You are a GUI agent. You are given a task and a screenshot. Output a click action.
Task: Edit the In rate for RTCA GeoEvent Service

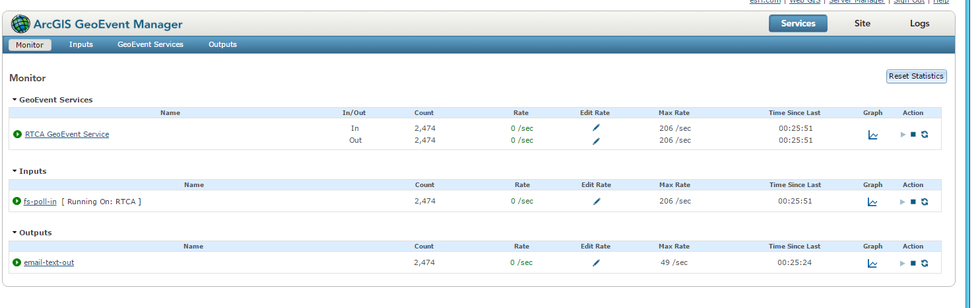tap(597, 128)
